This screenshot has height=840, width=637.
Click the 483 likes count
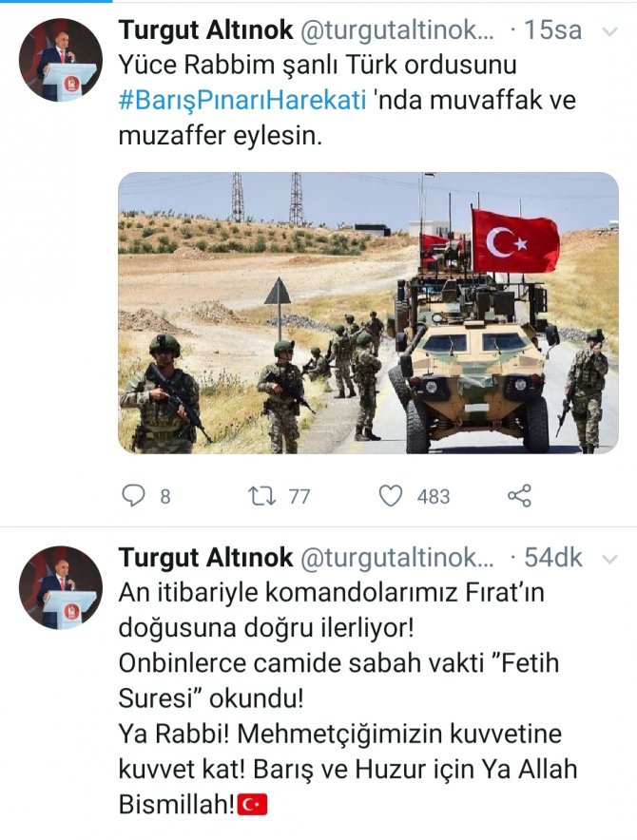coord(434,497)
